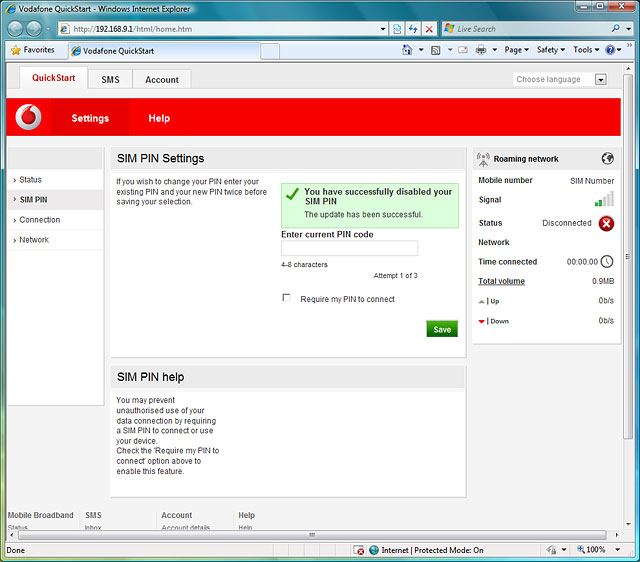Click the antenna icon beside Roaming network
640x562 pixels.
(484, 158)
